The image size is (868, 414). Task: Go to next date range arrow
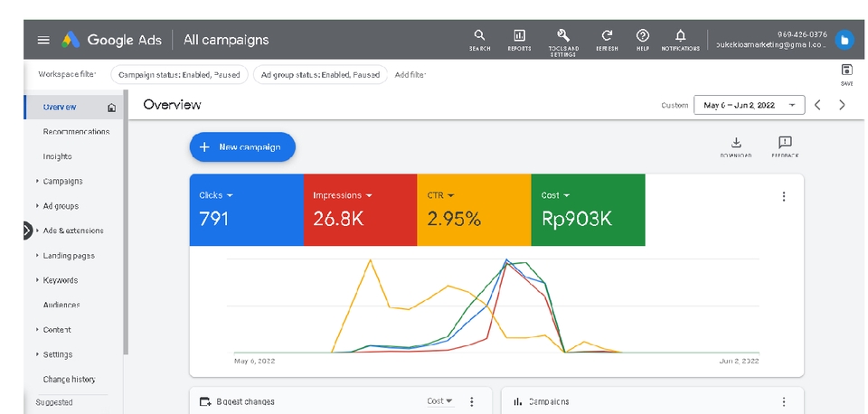point(842,105)
